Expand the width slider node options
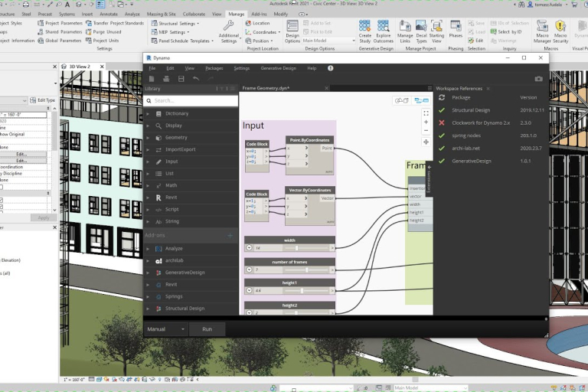 (249, 248)
